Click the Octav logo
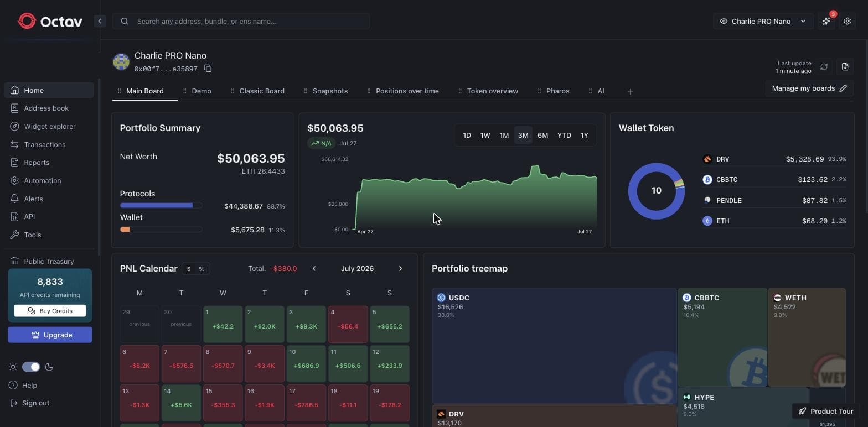Image resolution: width=868 pixels, height=427 pixels. [50, 21]
